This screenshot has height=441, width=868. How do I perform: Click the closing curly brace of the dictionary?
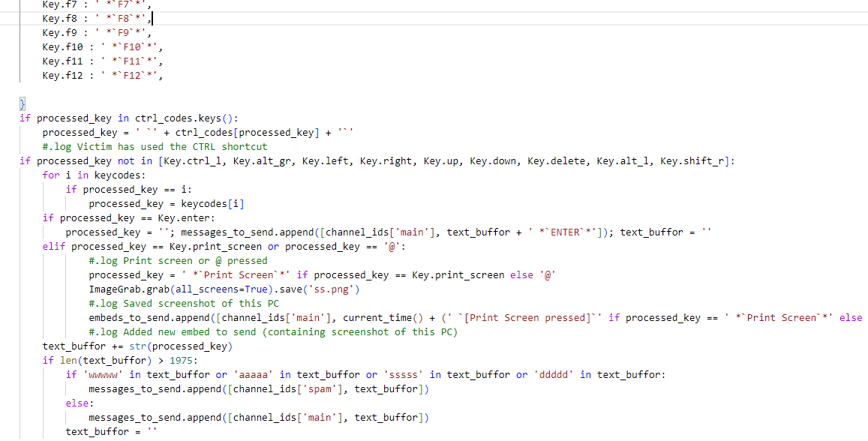[23, 104]
